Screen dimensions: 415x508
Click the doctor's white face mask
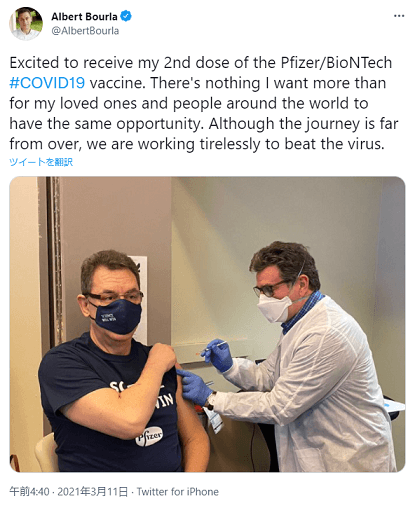pyautogui.click(x=273, y=309)
